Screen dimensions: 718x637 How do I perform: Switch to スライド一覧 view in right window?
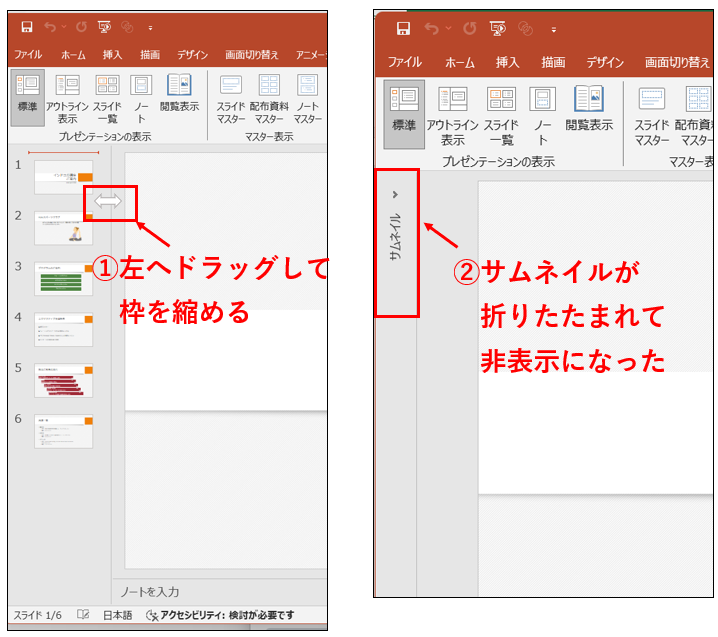tap(501, 116)
